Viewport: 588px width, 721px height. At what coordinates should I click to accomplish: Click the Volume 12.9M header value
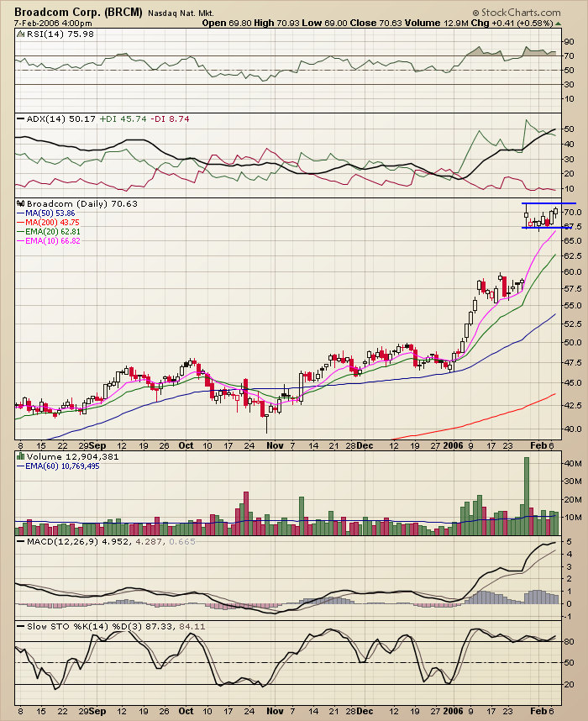437,23
